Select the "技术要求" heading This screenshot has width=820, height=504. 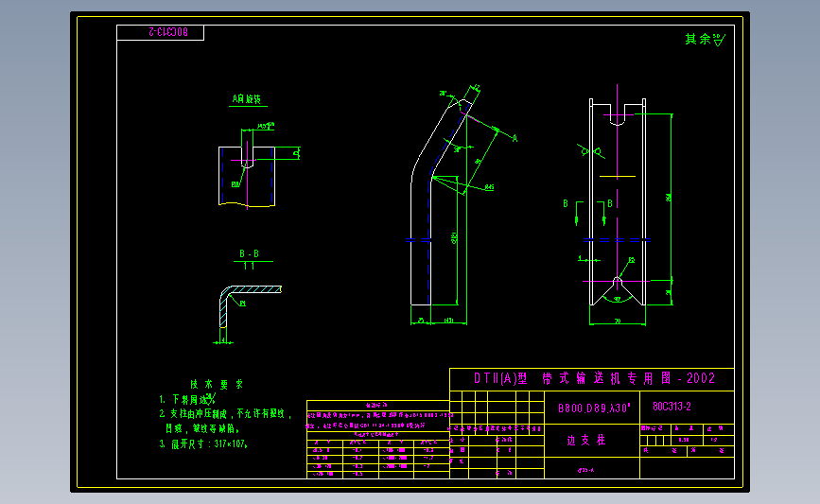pos(217,384)
